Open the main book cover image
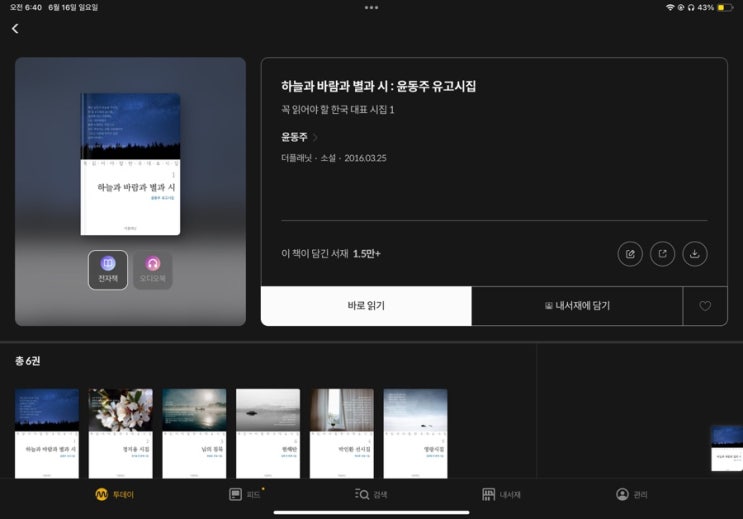 (130, 164)
